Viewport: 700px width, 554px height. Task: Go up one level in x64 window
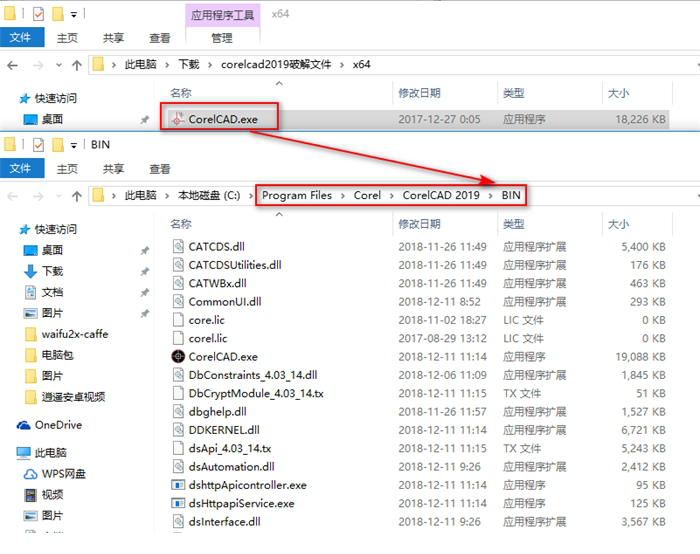point(77,65)
